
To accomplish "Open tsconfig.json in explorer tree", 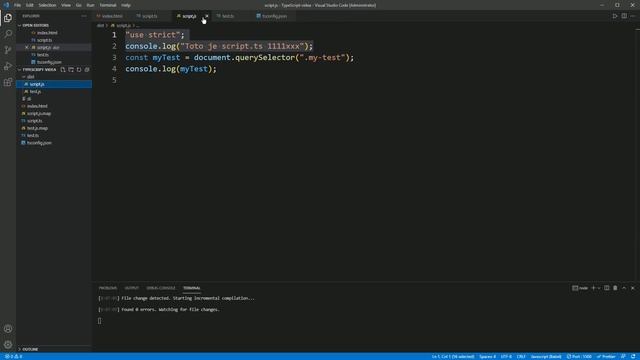I will 54,143.
